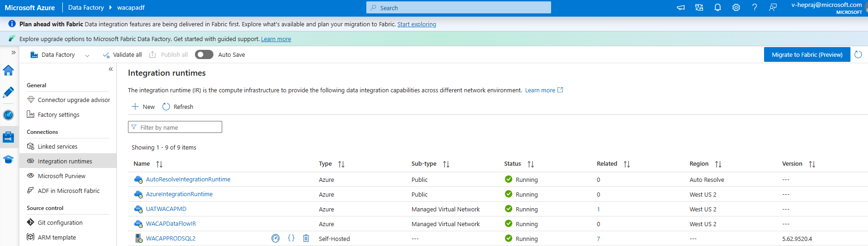The image size is (868, 246).
Task: Click the Microsoft Azure logo text
Action: [30, 7]
